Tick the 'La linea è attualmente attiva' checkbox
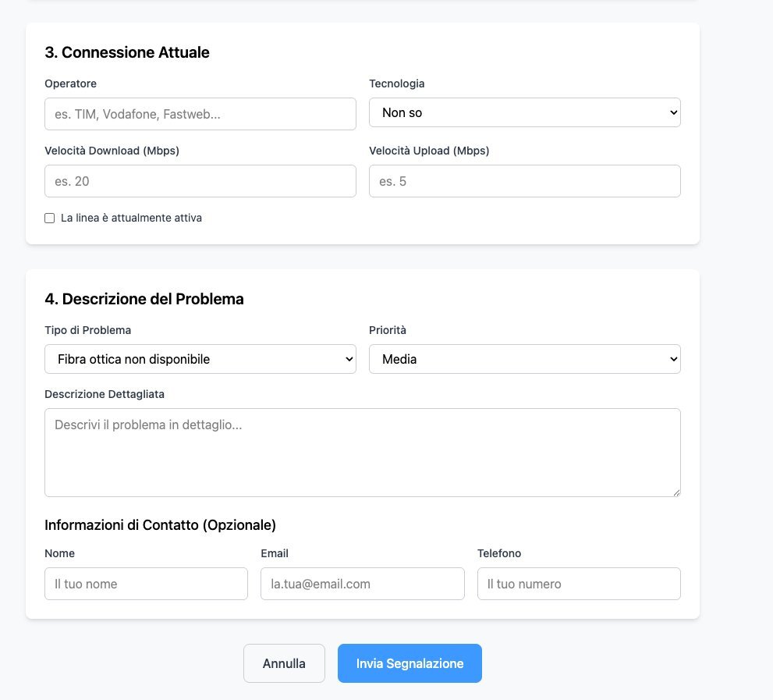This screenshot has height=700, width=773. [50, 219]
